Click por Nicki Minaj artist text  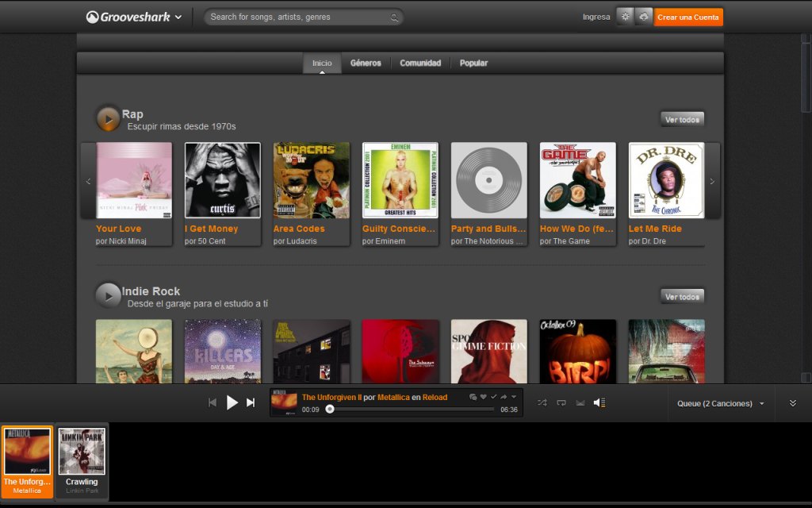(121, 241)
